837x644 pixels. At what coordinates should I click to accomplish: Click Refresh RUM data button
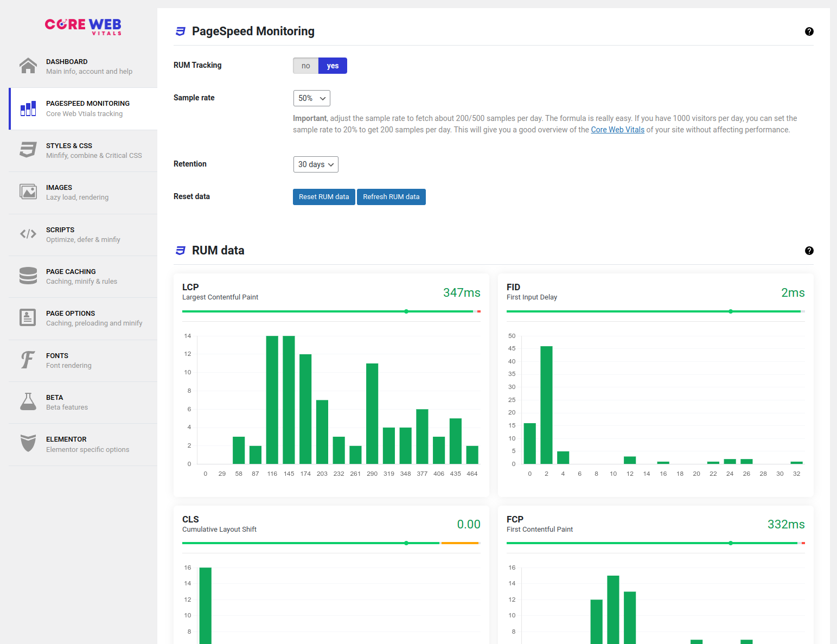point(391,197)
